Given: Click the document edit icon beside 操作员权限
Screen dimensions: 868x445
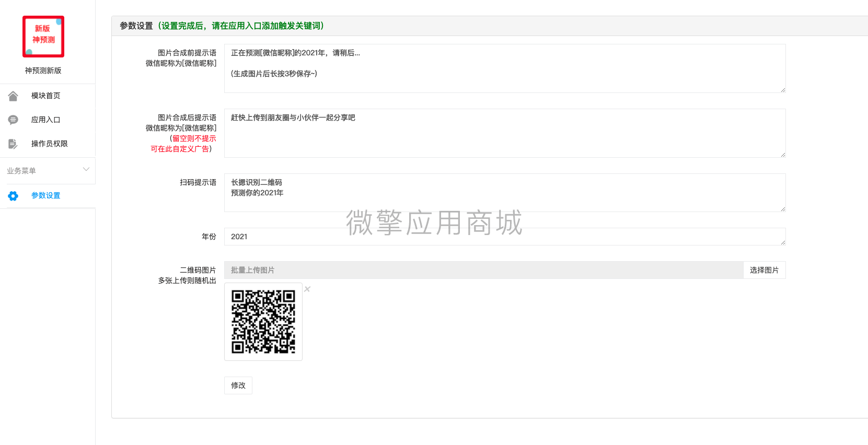Looking at the screenshot, I should coord(13,144).
